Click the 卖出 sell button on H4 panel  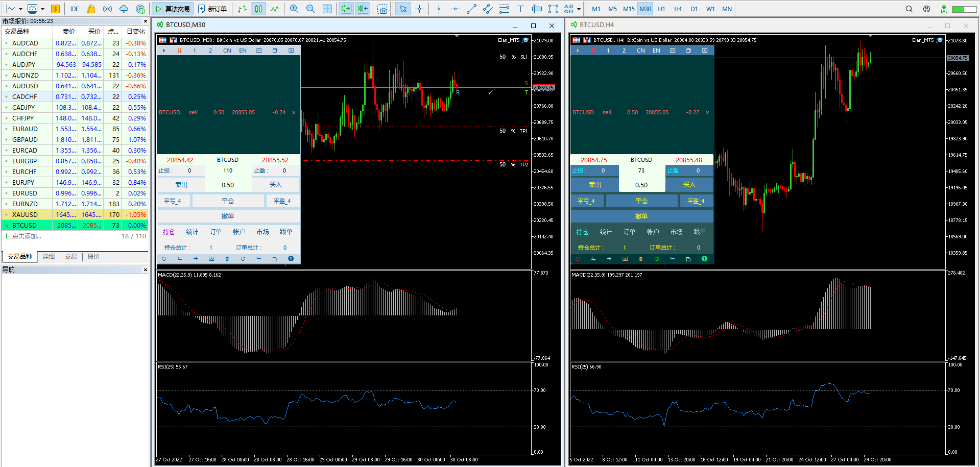(x=594, y=185)
